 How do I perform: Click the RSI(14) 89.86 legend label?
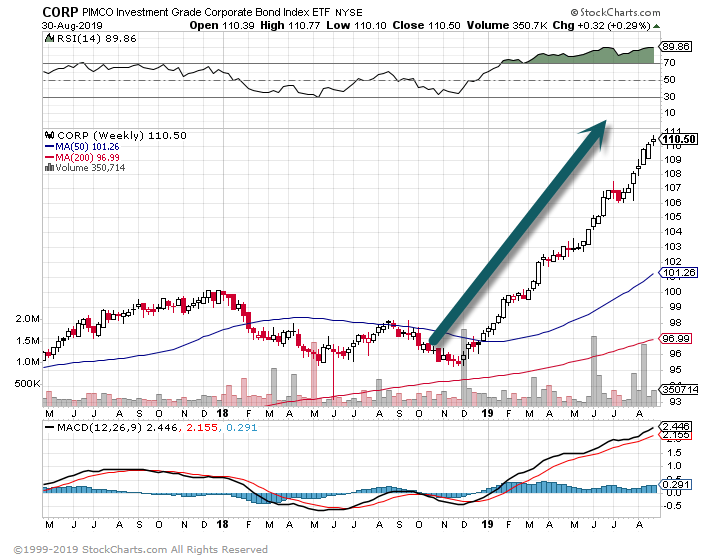(97, 38)
